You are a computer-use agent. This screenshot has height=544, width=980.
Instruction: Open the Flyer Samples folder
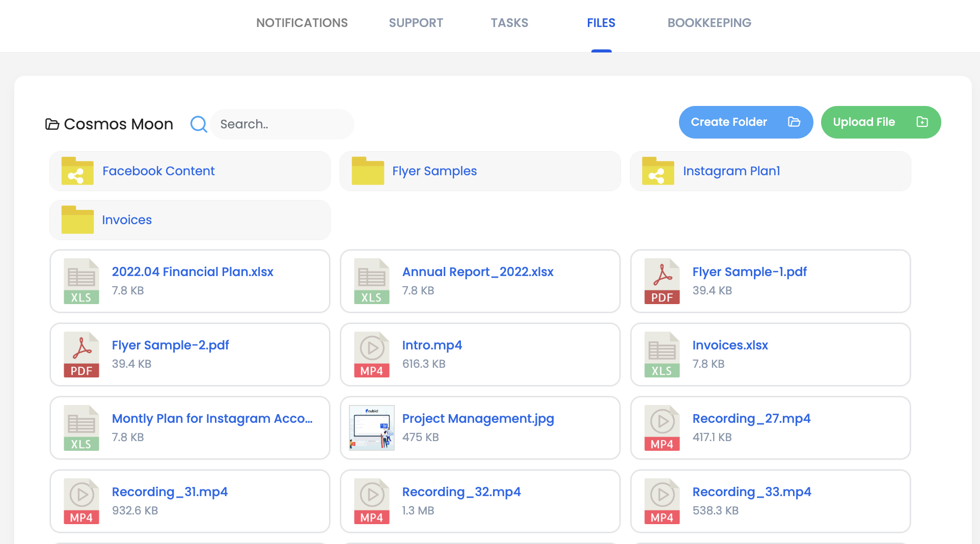[434, 171]
